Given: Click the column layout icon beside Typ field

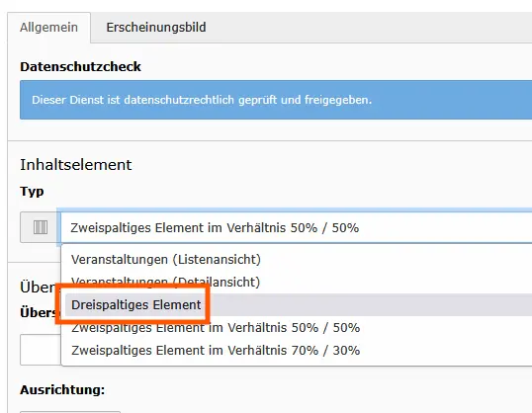Looking at the screenshot, I should coord(41,227).
